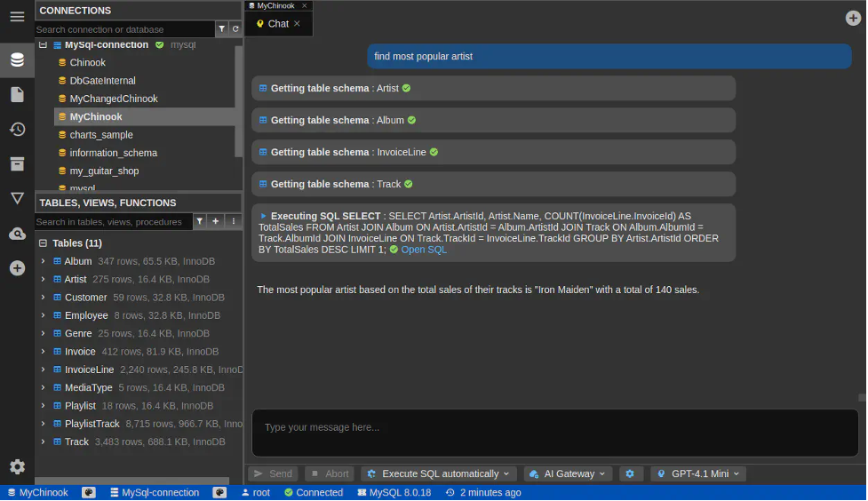
Task: Click palette icon next to MySql-connection in status bar
Action: [219, 493]
